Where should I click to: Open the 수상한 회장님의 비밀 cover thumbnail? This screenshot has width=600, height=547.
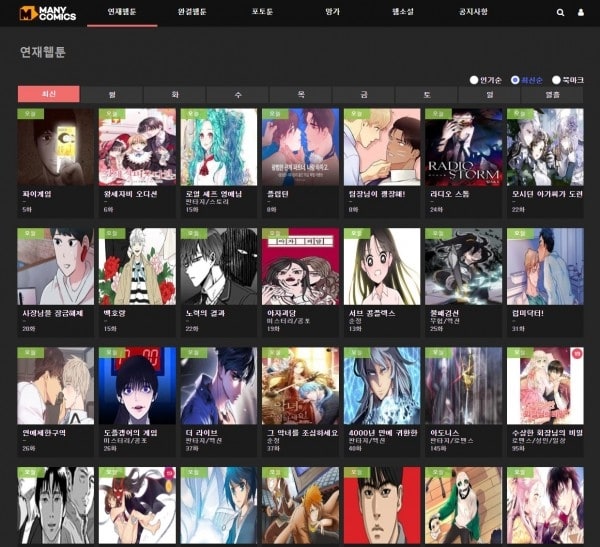pos(545,386)
